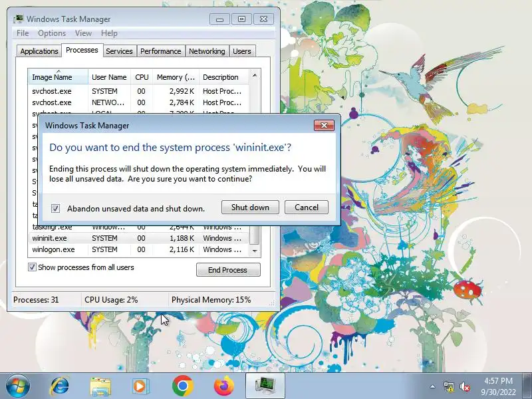532x399 pixels.
Task: Click the muted volume tray icon
Action: click(x=464, y=386)
